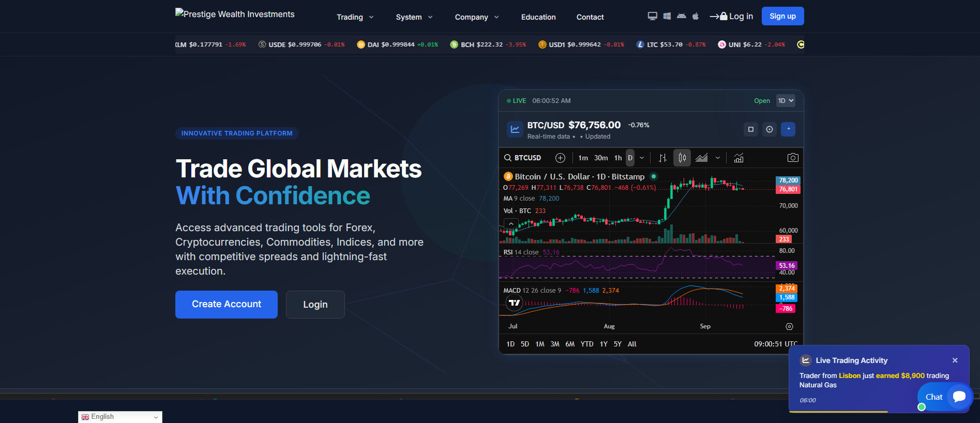Click the Live Trading Activity chart icon
The width and height of the screenshot is (980, 423).
(x=806, y=360)
